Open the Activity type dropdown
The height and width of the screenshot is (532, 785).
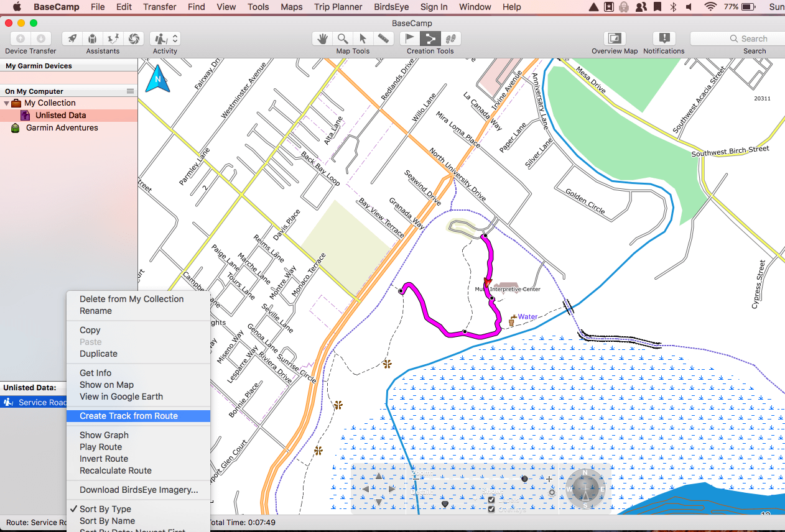175,39
